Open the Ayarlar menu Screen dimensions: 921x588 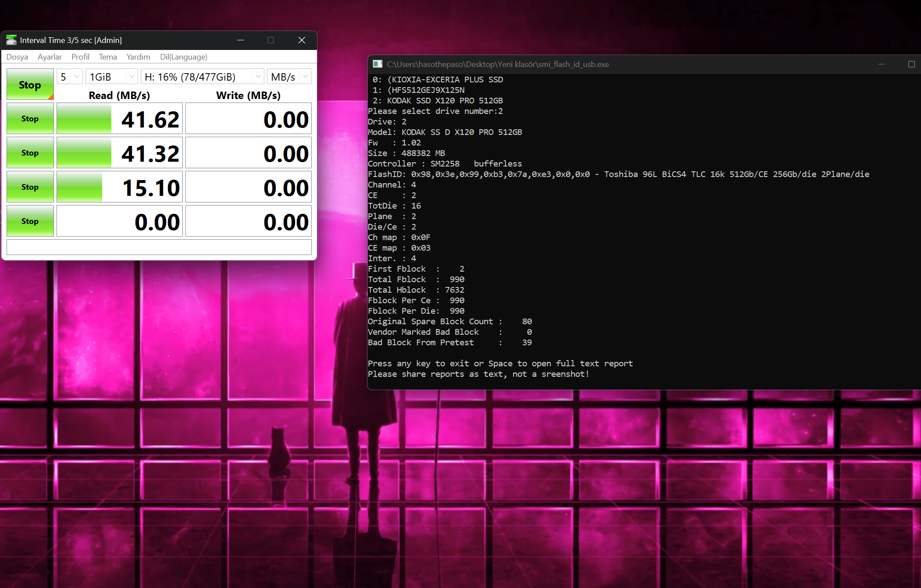click(50, 57)
